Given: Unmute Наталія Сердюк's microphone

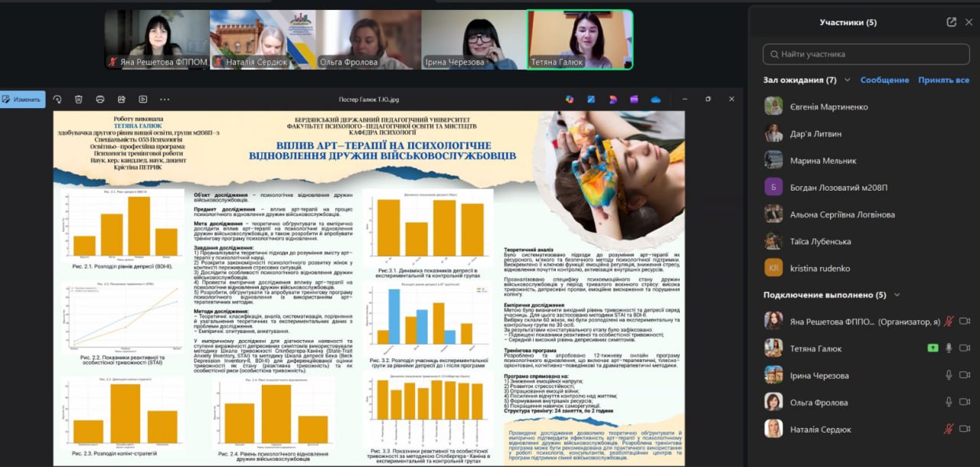Looking at the screenshot, I should [949, 429].
